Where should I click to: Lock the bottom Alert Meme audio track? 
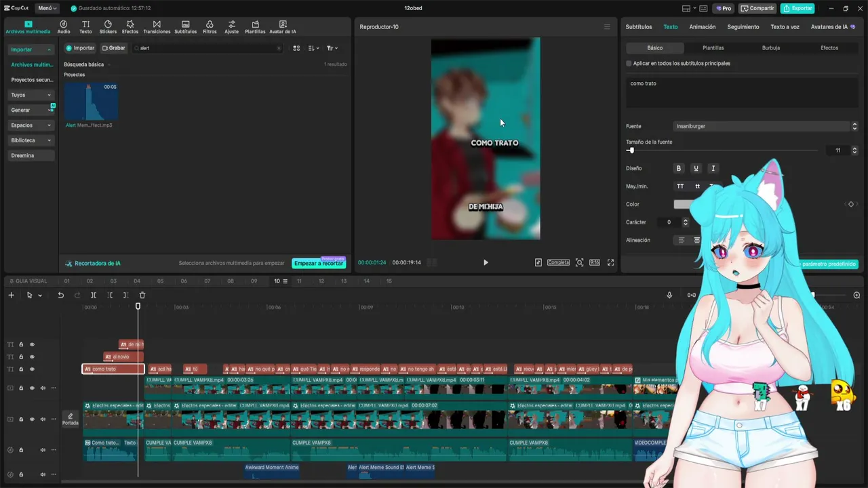tap(21, 474)
